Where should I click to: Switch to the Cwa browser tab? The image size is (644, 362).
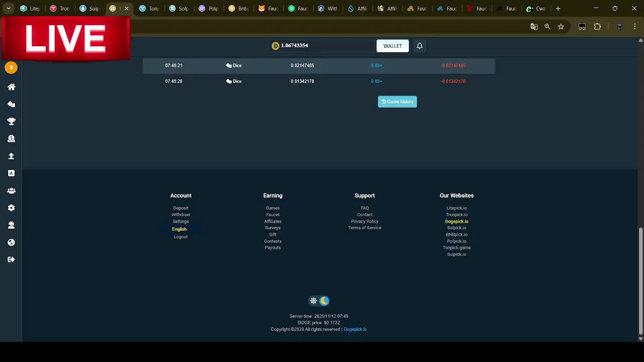536,9
